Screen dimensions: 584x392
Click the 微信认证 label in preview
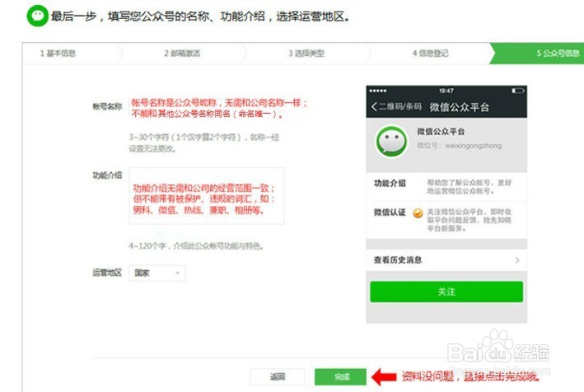pos(390,212)
